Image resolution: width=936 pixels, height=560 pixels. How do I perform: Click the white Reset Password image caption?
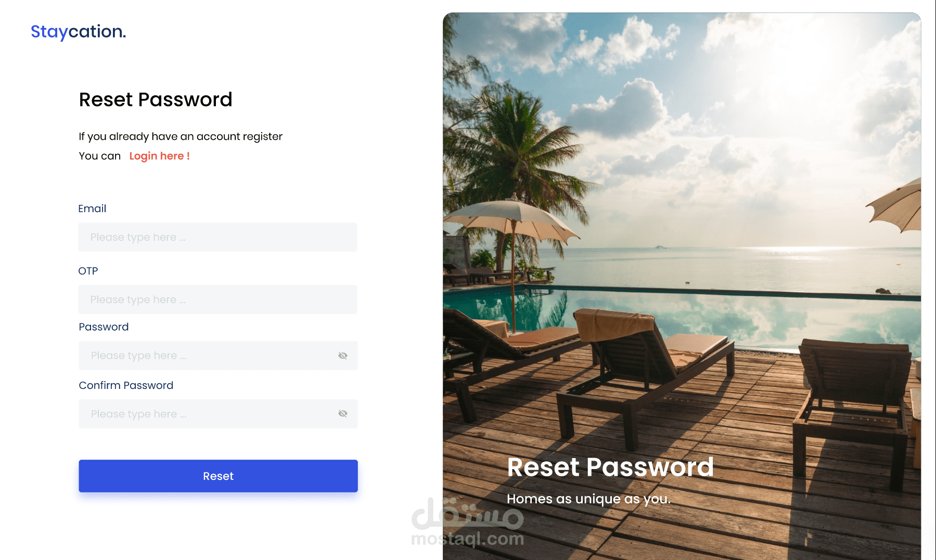(x=610, y=466)
